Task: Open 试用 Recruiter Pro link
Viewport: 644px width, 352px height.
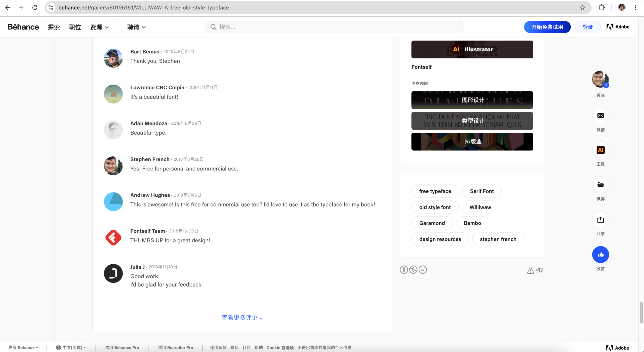Action: coord(175,347)
